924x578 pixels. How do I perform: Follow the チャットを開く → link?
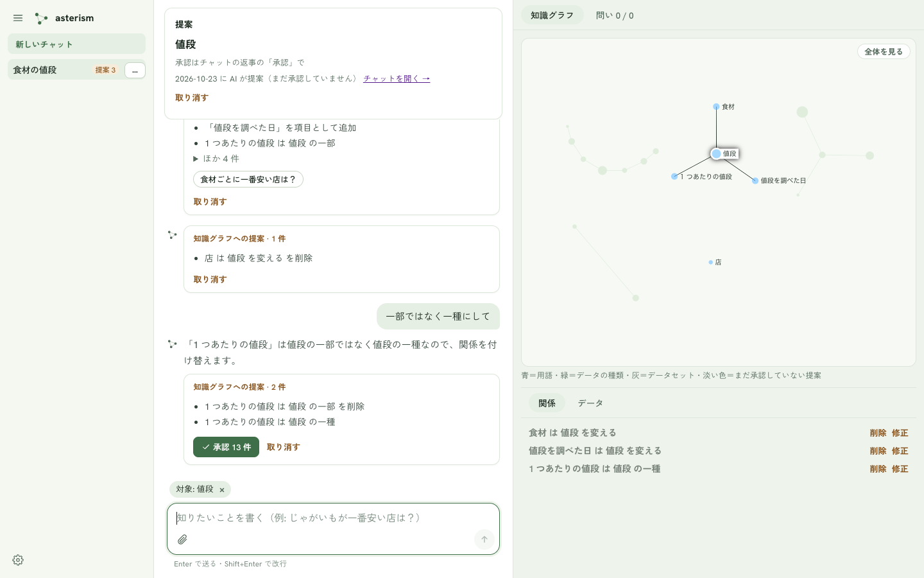[x=397, y=78]
